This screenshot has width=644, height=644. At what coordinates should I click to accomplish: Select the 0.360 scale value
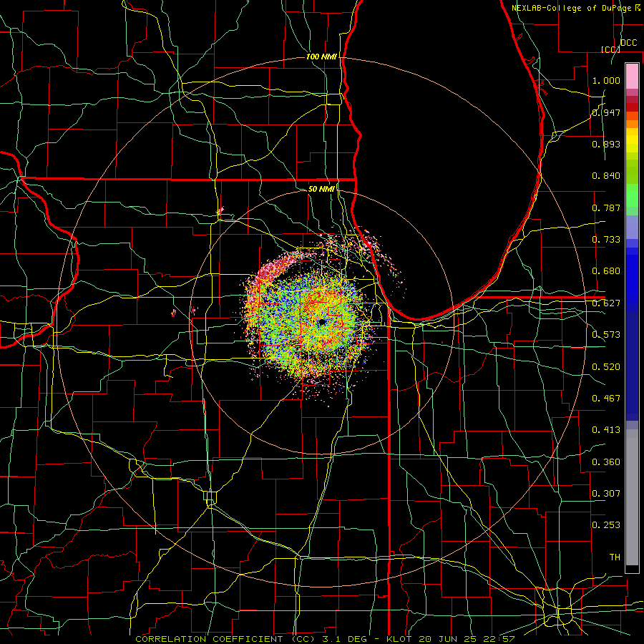[606, 462]
